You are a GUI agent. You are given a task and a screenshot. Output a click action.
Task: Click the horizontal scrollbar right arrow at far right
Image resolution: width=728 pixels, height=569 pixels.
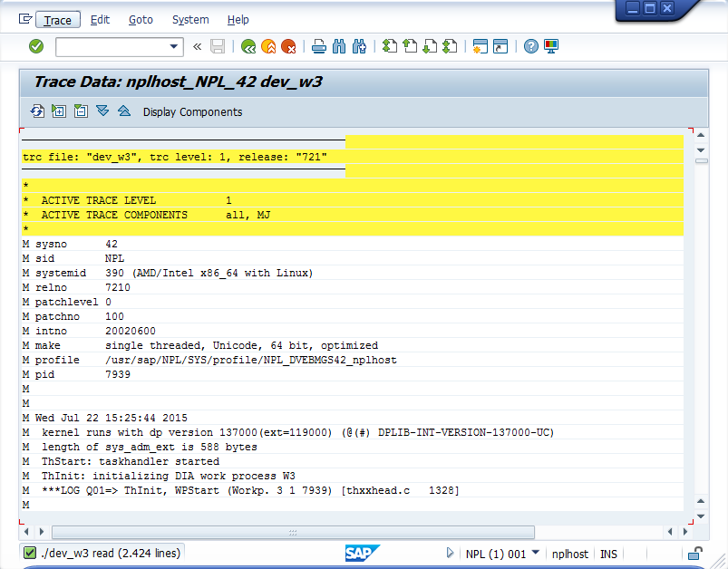(685, 532)
